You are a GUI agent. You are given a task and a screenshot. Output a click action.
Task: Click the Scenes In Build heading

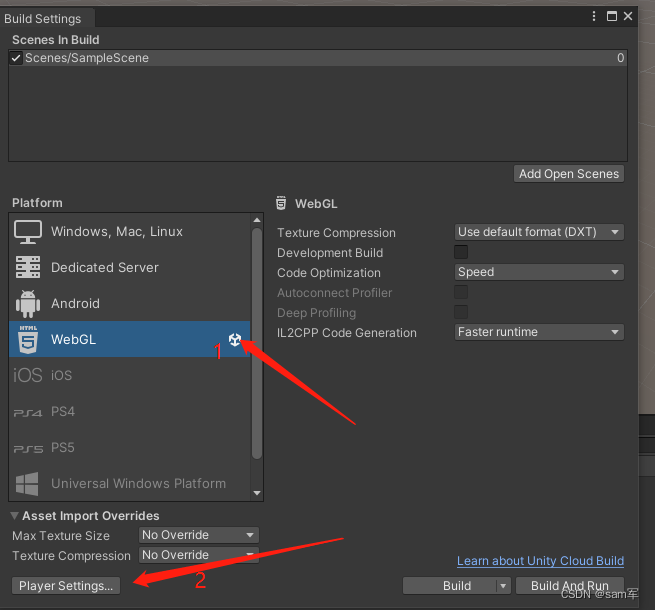point(56,40)
